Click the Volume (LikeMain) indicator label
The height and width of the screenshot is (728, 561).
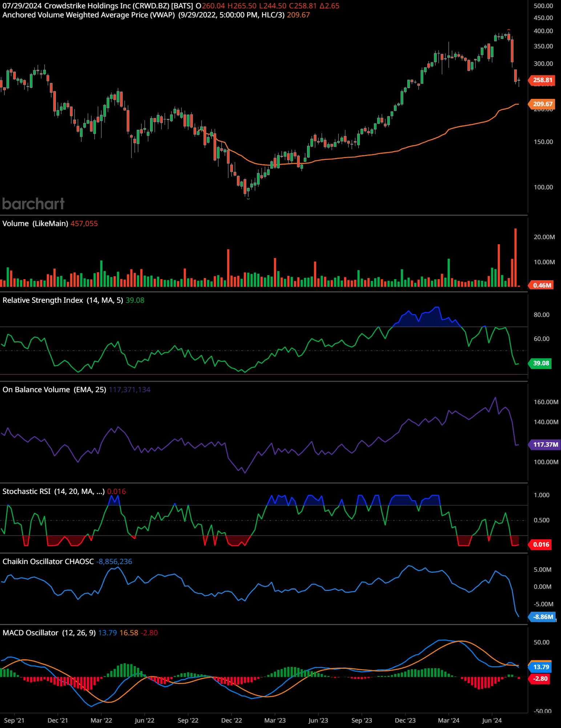point(35,224)
